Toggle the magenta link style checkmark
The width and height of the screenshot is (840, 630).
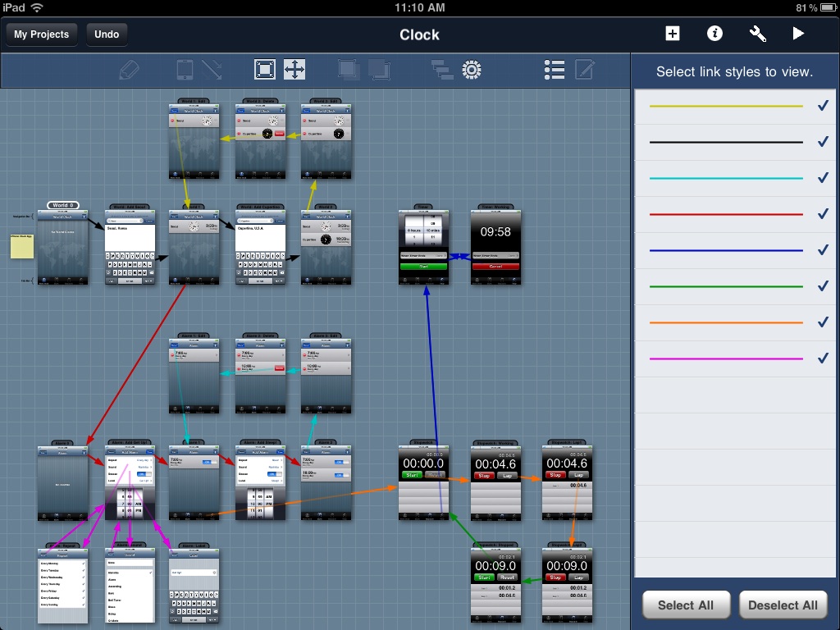[x=823, y=358]
